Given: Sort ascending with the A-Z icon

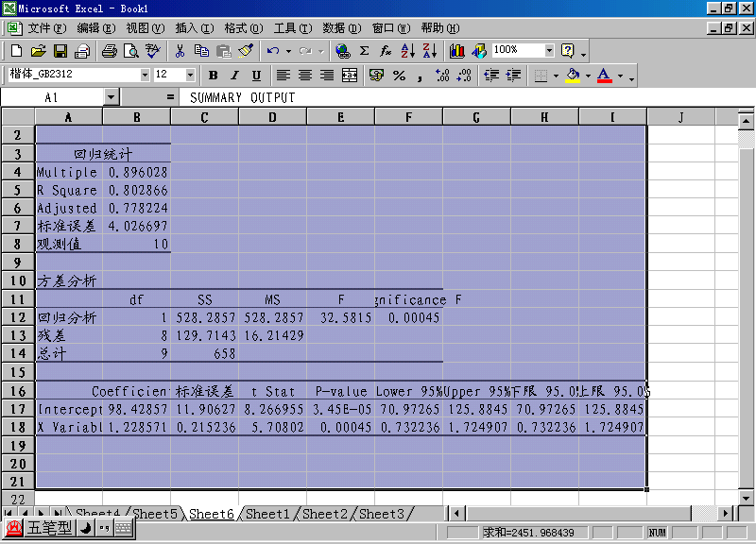Looking at the screenshot, I should click(x=407, y=51).
